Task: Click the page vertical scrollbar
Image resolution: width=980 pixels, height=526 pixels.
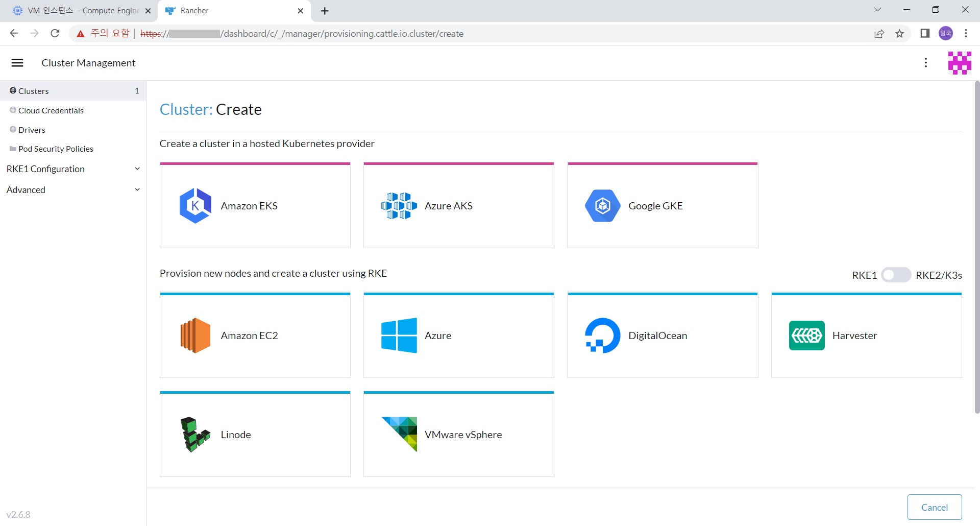Action: tap(977, 248)
